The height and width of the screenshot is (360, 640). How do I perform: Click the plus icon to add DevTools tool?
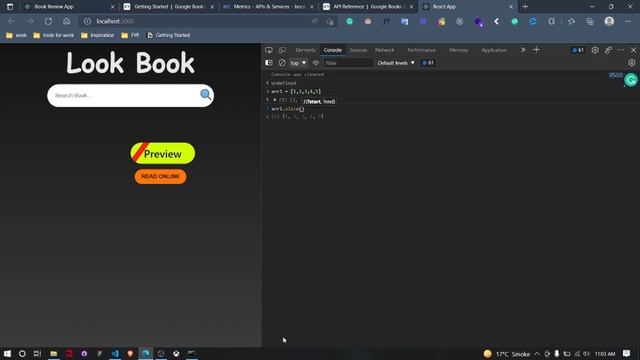point(536,50)
